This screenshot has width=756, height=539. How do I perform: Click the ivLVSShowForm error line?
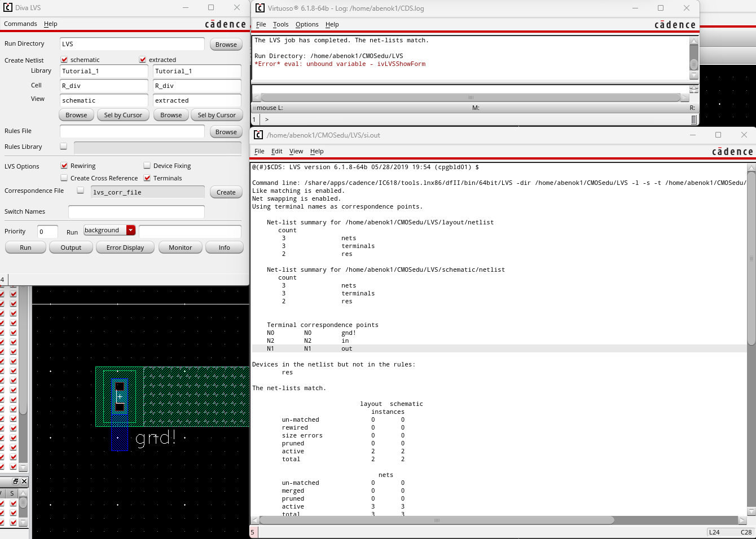pyautogui.click(x=340, y=64)
